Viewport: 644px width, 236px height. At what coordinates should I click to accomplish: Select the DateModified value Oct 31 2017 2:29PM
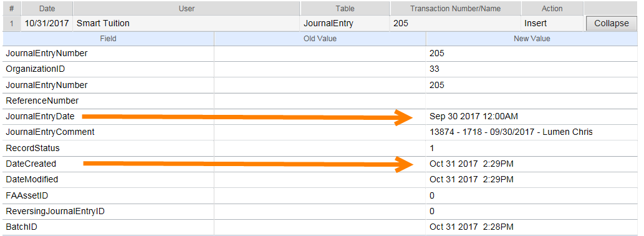click(471, 180)
